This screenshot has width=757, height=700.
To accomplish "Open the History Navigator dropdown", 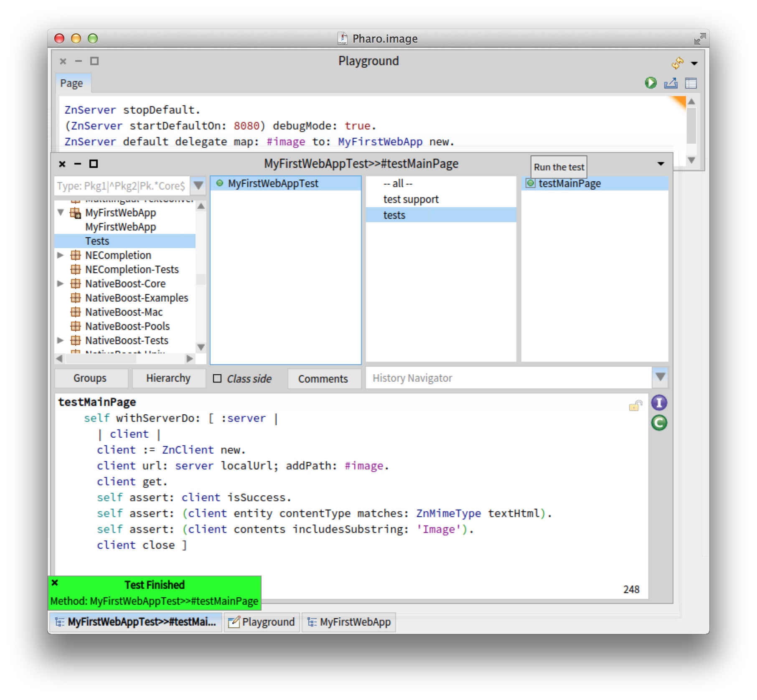I will 660,378.
